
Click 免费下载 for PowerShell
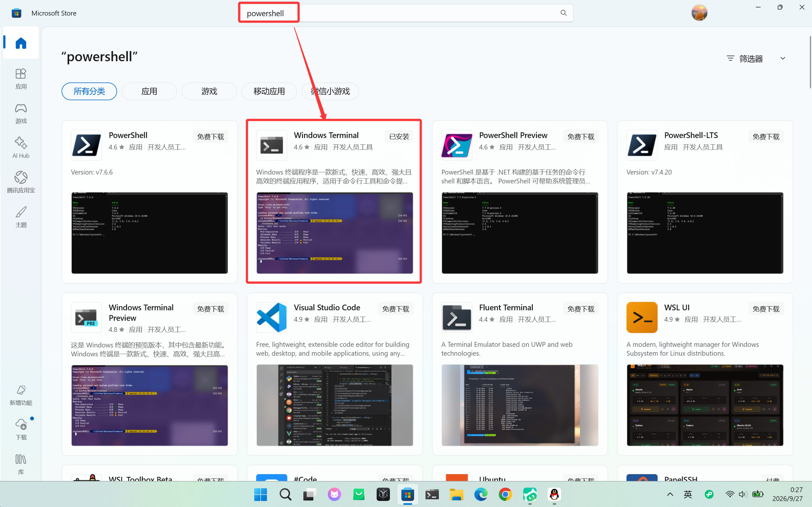click(x=211, y=136)
